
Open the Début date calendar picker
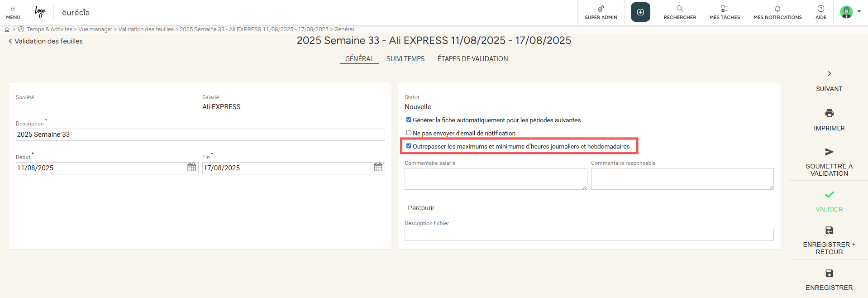(192, 168)
